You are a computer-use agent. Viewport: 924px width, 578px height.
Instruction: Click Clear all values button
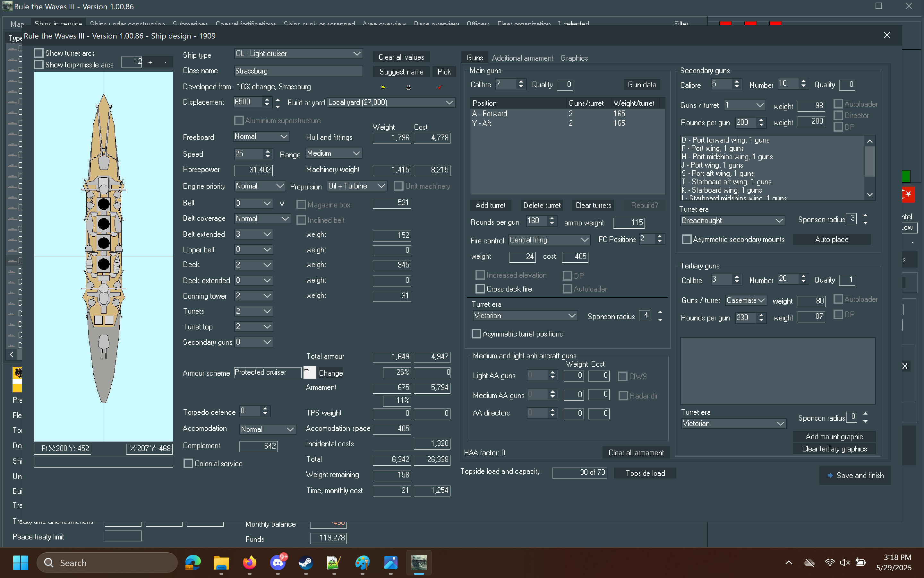click(401, 57)
